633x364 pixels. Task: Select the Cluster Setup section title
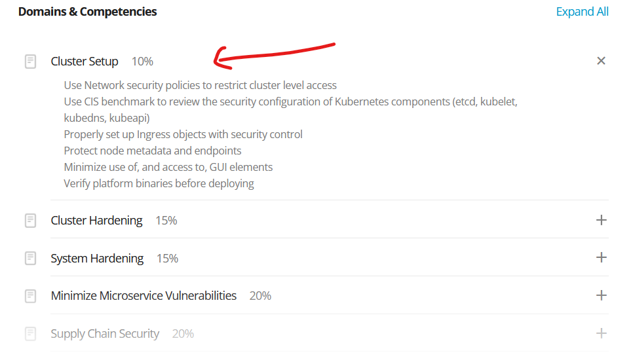tap(85, 62)
